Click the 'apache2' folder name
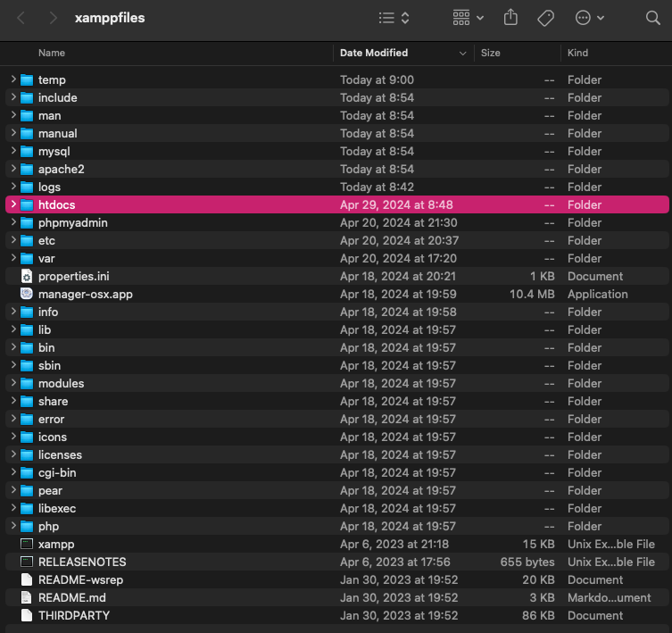Screen dimensions: 672x633 point(62,169)
